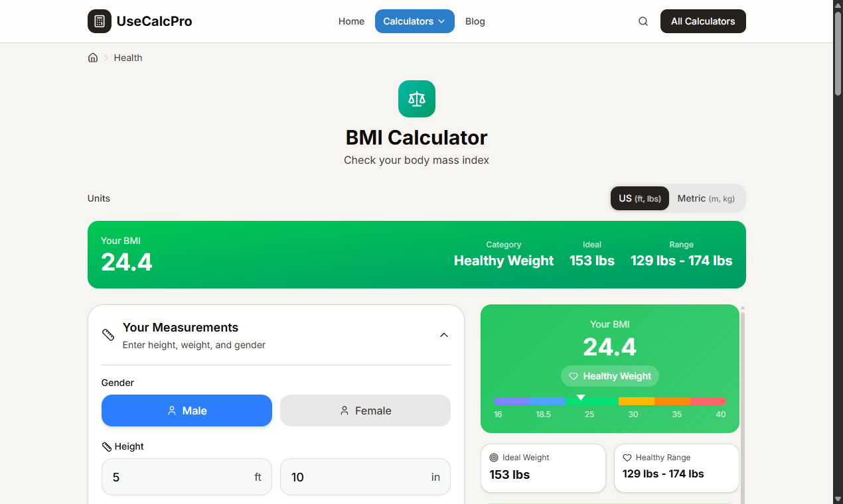
Task: Click the red obese segment of BMI bar
Action: (x=708, y=401)
